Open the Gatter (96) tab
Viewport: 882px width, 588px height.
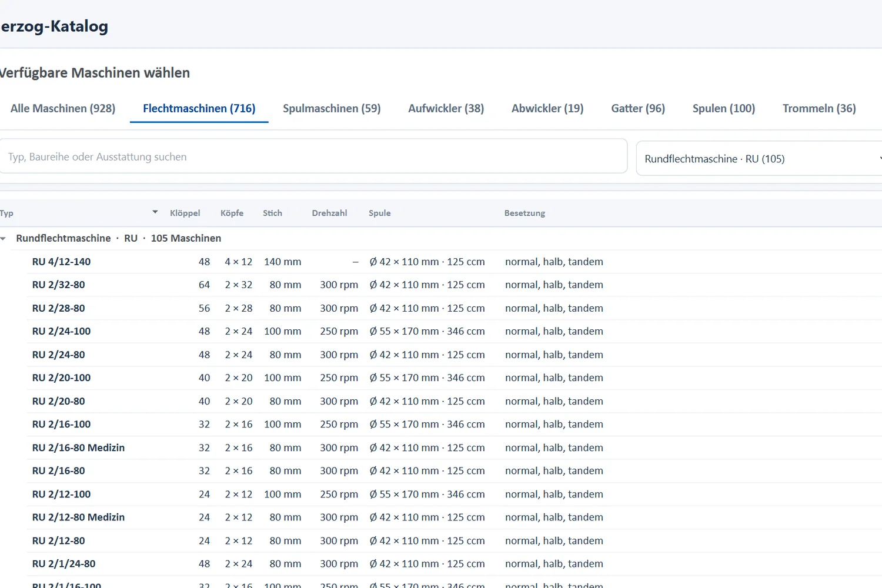point(638,108)
